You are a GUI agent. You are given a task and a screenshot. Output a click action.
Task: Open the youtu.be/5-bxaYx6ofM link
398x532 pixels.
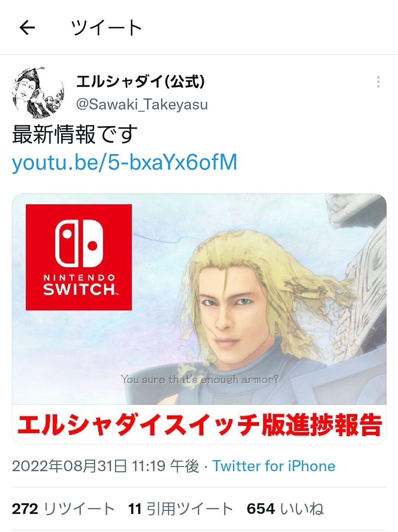tap(125, 162)
